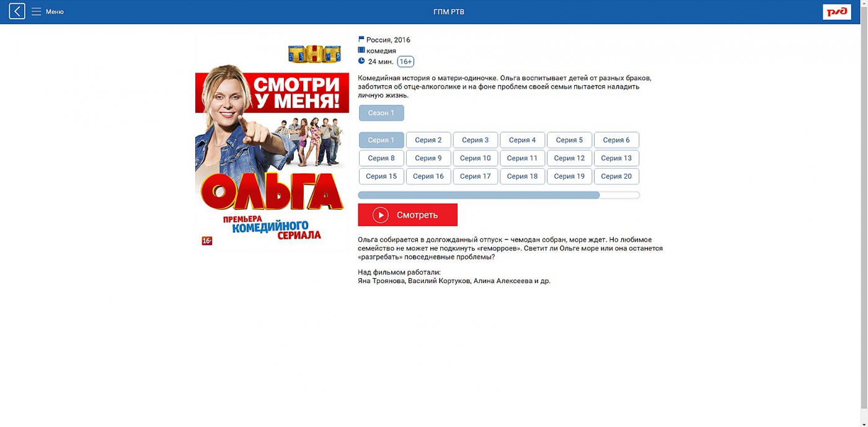Viewport: 868px width, 427px height.
Task: Select Серия 13 episode
Action: 617,158
